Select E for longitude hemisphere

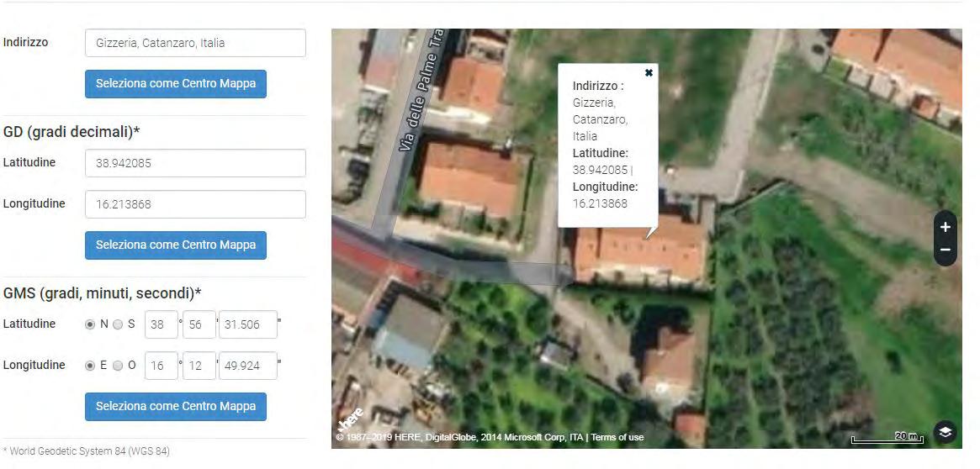[90, 366]
